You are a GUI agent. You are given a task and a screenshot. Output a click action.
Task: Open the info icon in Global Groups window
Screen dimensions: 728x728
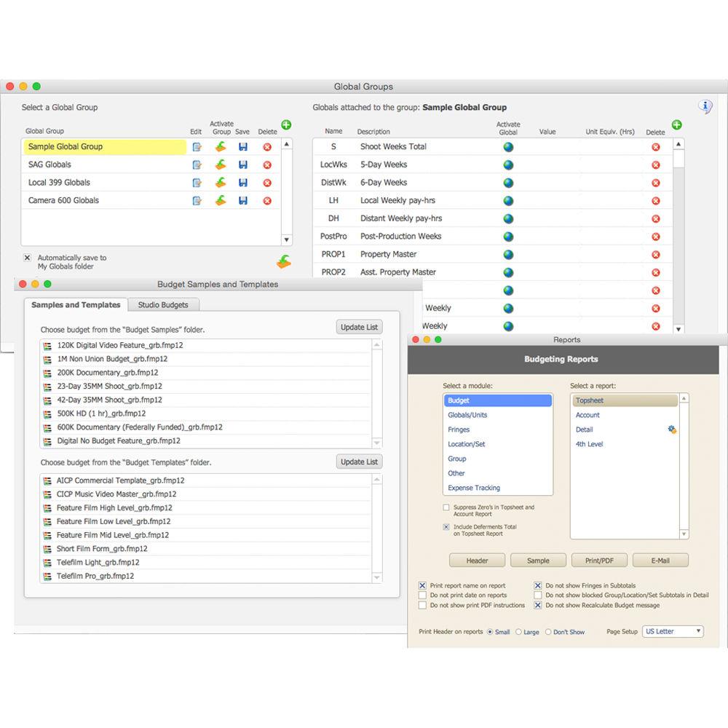705,106
